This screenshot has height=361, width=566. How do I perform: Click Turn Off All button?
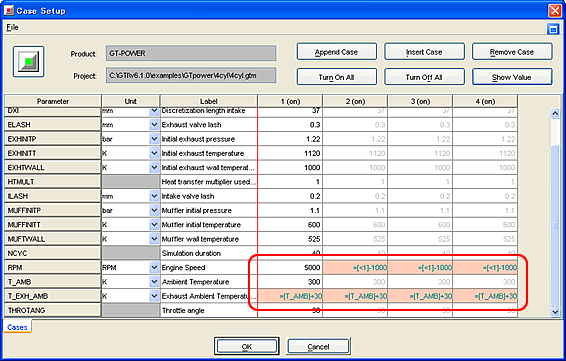(424, 77)
